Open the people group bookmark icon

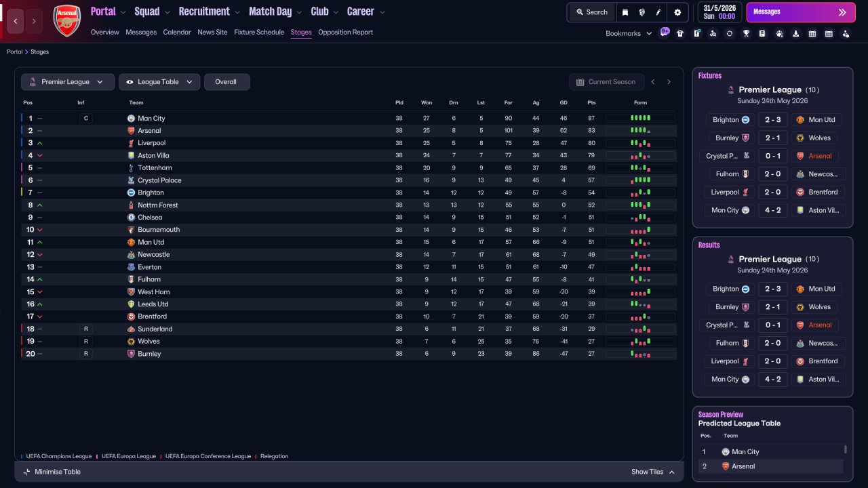click(x=779, y=33)
